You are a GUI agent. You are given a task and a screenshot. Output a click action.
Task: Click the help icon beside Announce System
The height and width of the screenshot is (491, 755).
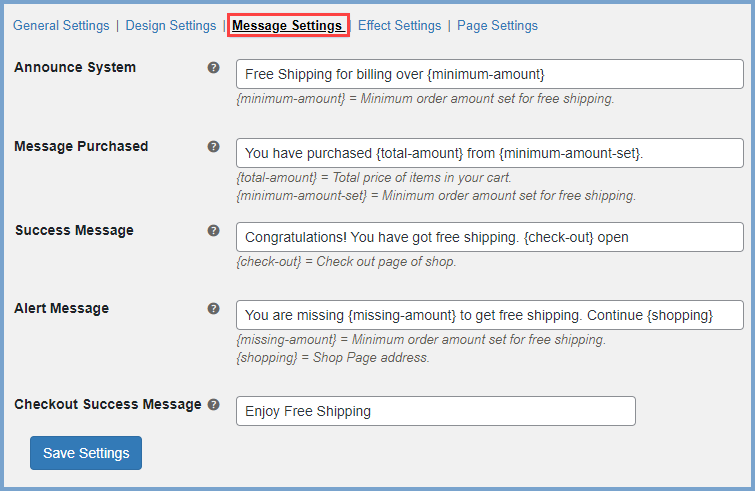[213, 68]
